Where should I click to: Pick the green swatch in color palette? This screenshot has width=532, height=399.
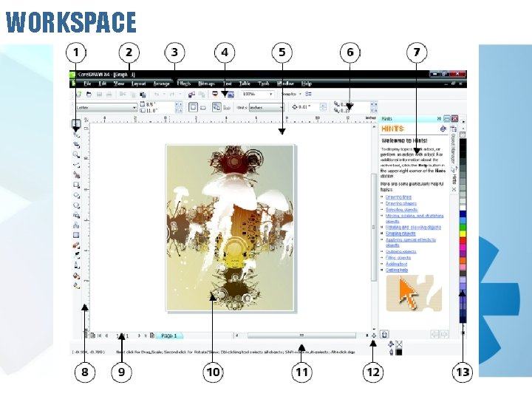click(463, 228)
